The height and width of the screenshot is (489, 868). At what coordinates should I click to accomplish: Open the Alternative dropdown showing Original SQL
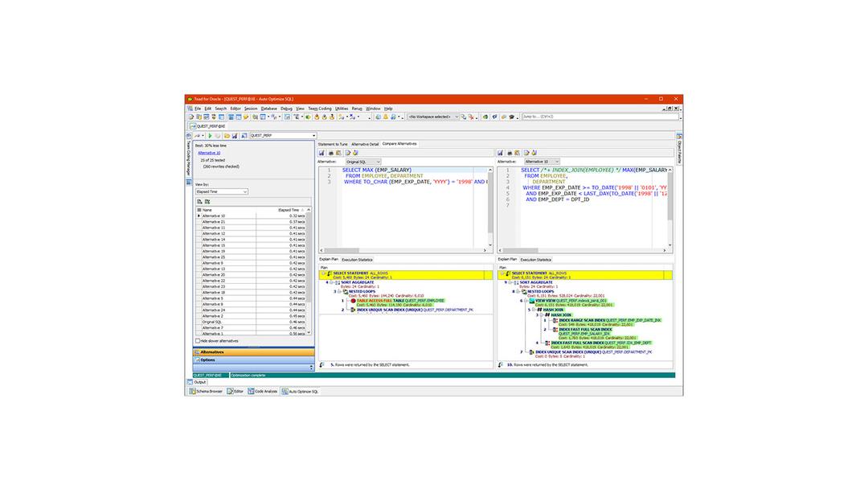coord(362,163)
